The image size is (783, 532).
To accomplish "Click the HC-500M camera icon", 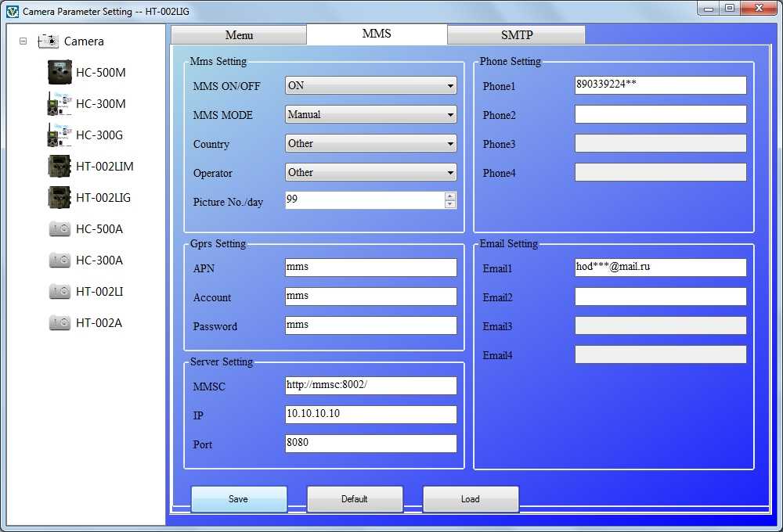I will click(x=60, y=73).
